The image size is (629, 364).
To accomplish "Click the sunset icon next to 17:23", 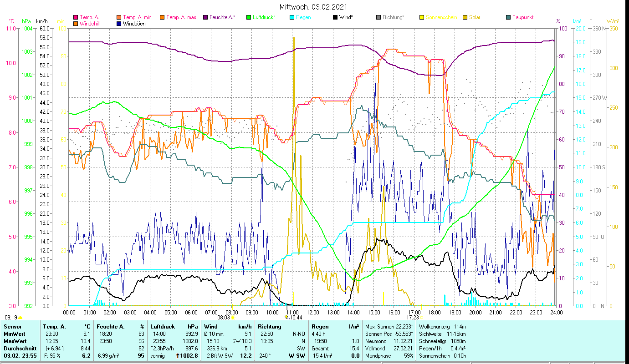I will coord(422,318).
